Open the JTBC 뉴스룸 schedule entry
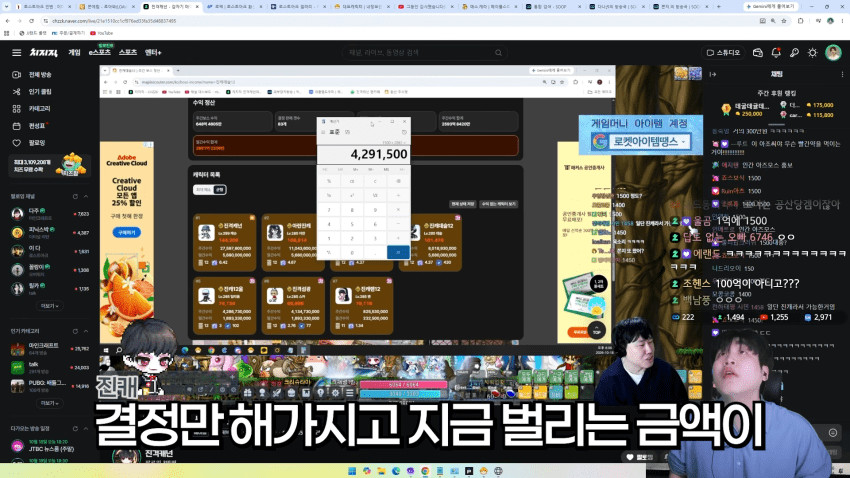Image resolution: width=850 pixels, height=478 pixels. click(49, 446)
